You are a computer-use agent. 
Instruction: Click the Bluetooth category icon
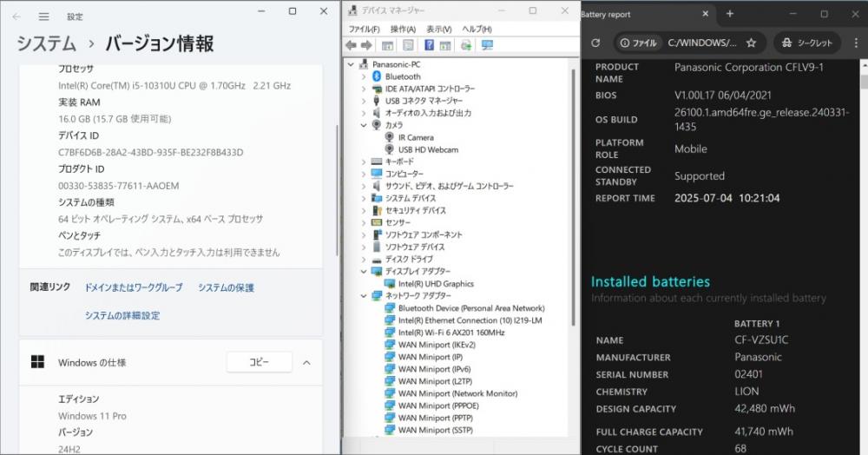click(377, 76)
